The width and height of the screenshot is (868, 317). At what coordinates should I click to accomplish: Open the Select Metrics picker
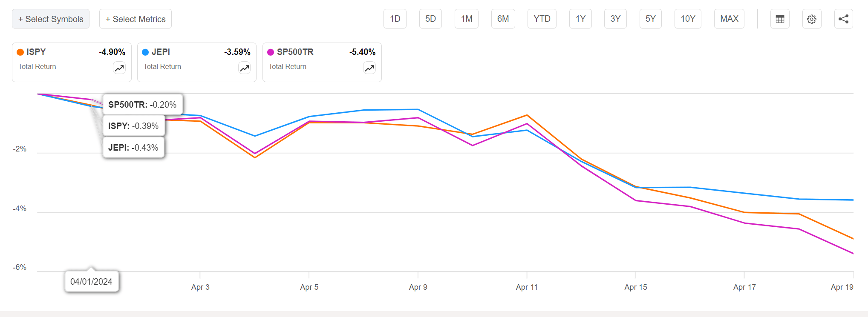(x=136, y=19)
